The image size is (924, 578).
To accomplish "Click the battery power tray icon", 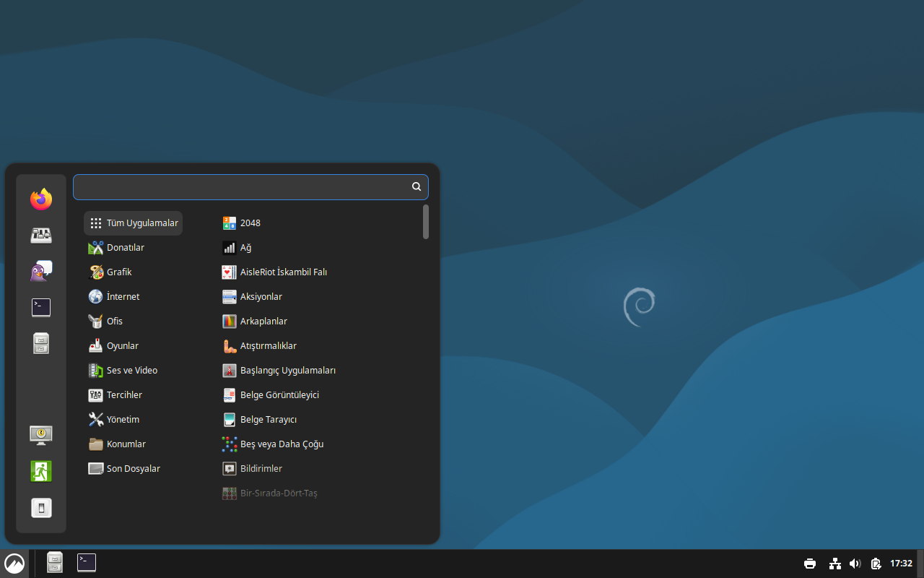I will tap(876, 564).
